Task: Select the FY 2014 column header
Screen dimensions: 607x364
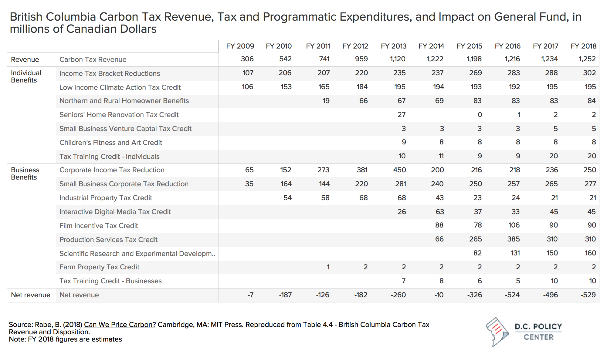Action: click(431, 46)
